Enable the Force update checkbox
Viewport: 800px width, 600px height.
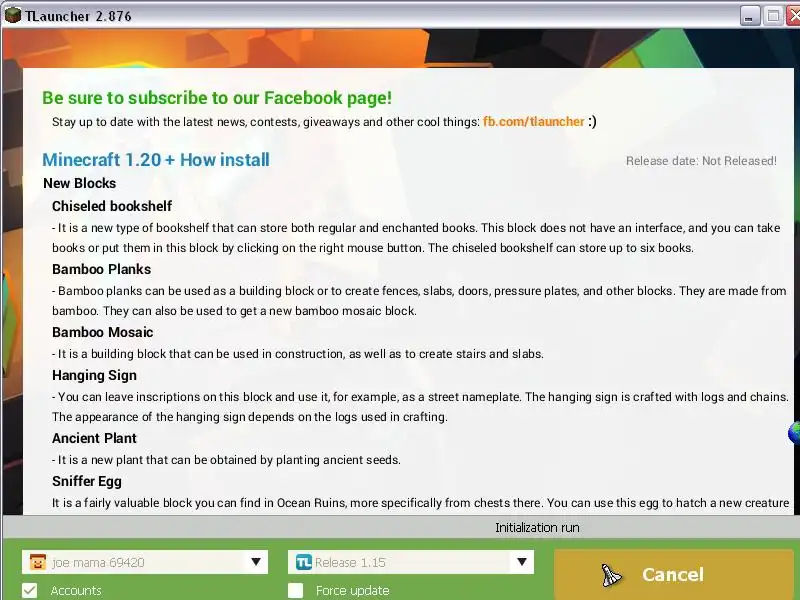[x=295, y=590]
